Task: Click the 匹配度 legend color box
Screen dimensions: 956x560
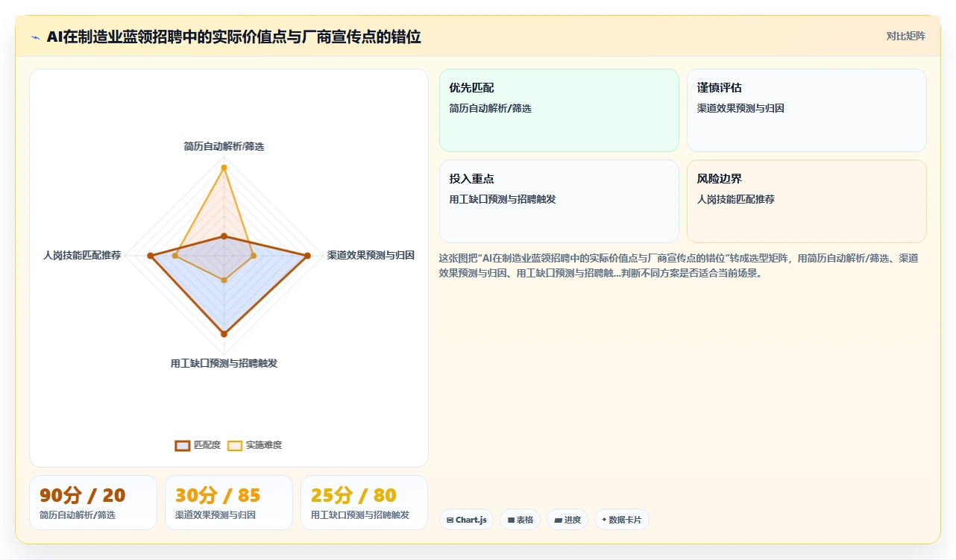Action: coord(183,445)
